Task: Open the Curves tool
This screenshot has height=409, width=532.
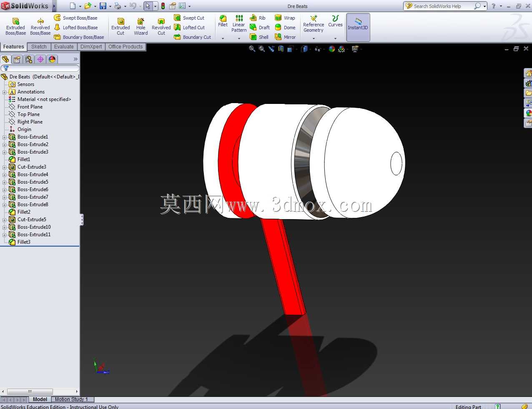Action: (x=335, y=21)
